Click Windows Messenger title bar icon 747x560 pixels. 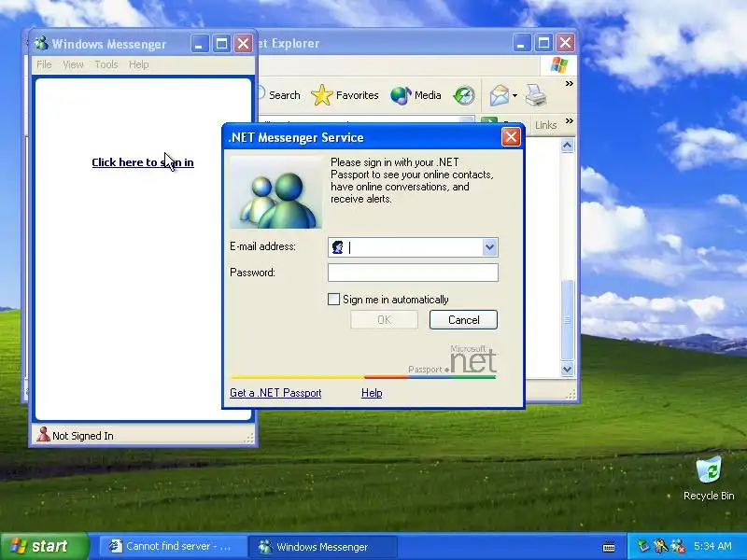41,43
